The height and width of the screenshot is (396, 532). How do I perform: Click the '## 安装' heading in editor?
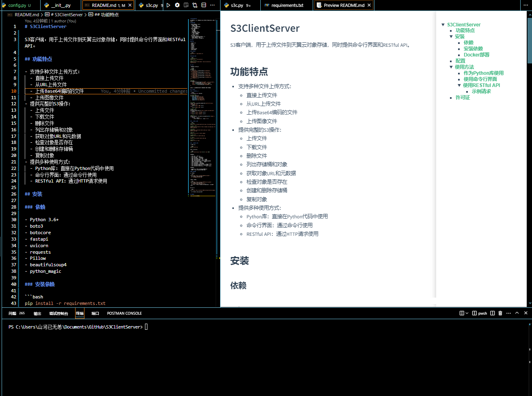click(x=33, y=194)
